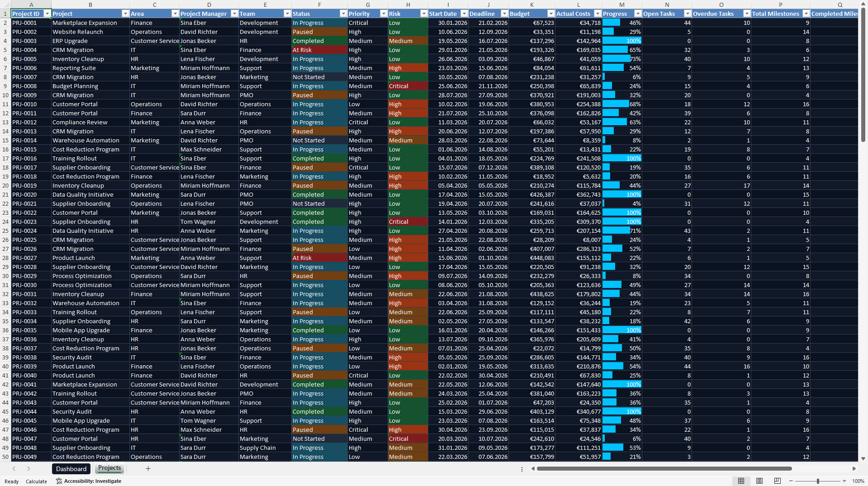Click Accessibility: Investigate in status bar
The height and width of the screenshot is (486, 868).
[89, 481]
